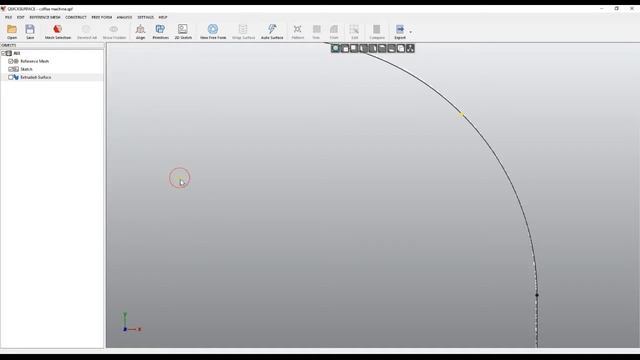Click the Export icon
The width and height of the screenshot is (640, 360).
coord(400,29)
